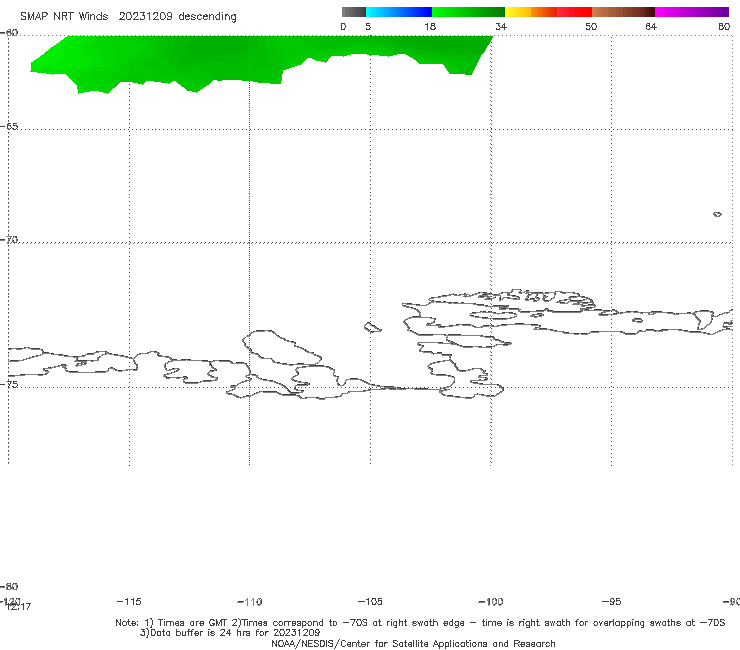This screenshot has height=650, width=740.
Task: Click the -100 longitude label
Action: pos(491,601)
